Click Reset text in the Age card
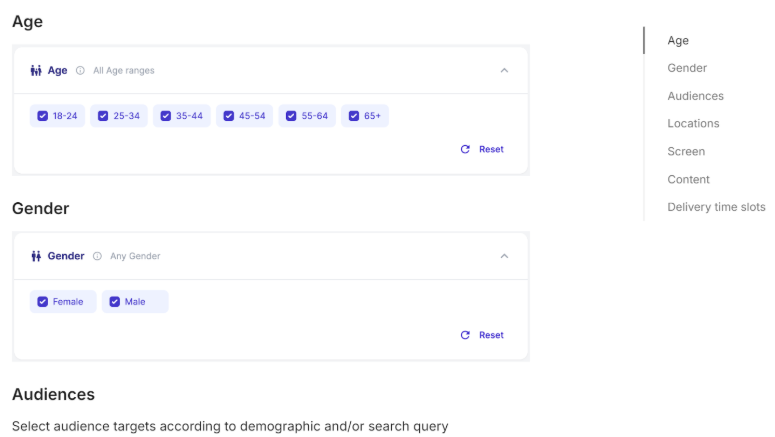This screenshot has height=437, width=775. coord(491,149)
